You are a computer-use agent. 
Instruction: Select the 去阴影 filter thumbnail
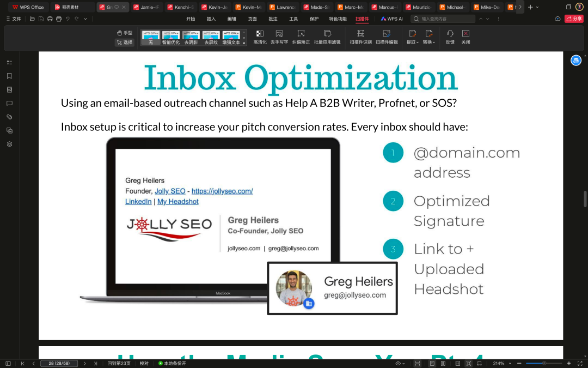pyautogui.click(x=191, y=38)
